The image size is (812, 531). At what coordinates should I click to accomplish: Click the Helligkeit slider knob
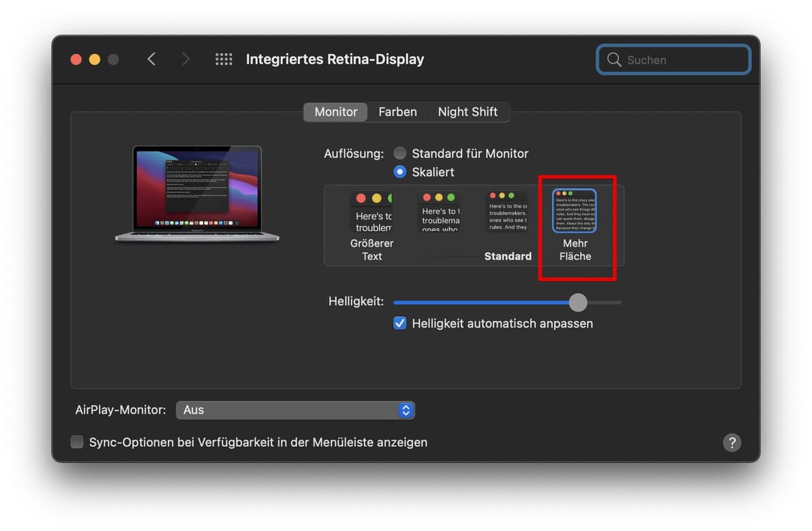pyautogui.click(x=578, y=302)
